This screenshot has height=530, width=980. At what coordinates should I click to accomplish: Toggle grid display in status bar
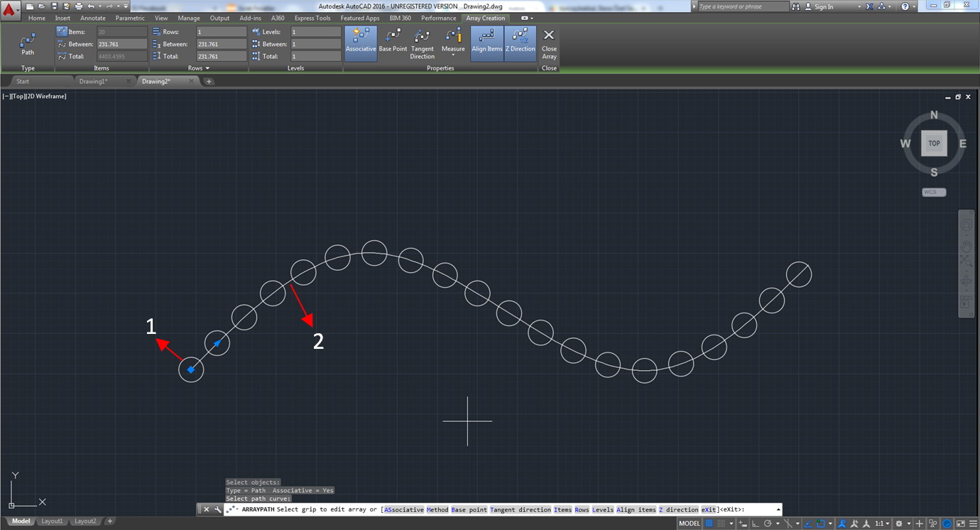[709, 524]
